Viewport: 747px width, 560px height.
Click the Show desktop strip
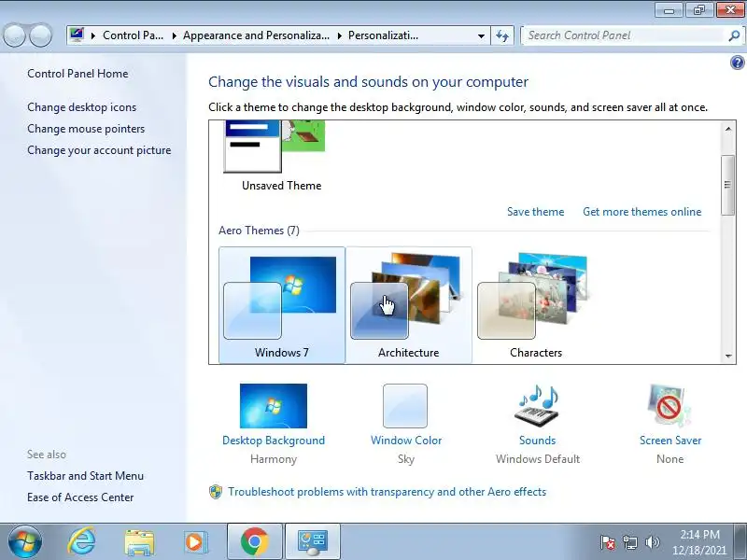tap(741, 542)
